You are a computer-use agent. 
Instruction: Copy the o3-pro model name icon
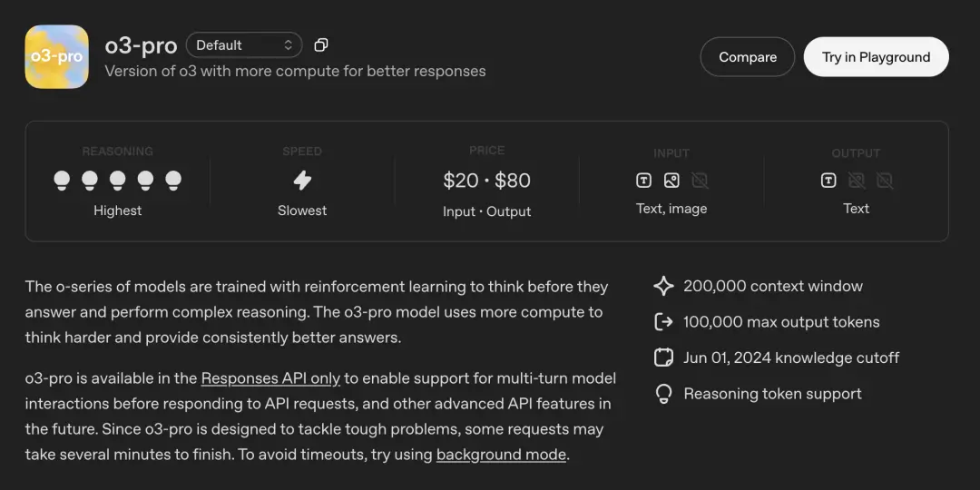pos(321,45)
